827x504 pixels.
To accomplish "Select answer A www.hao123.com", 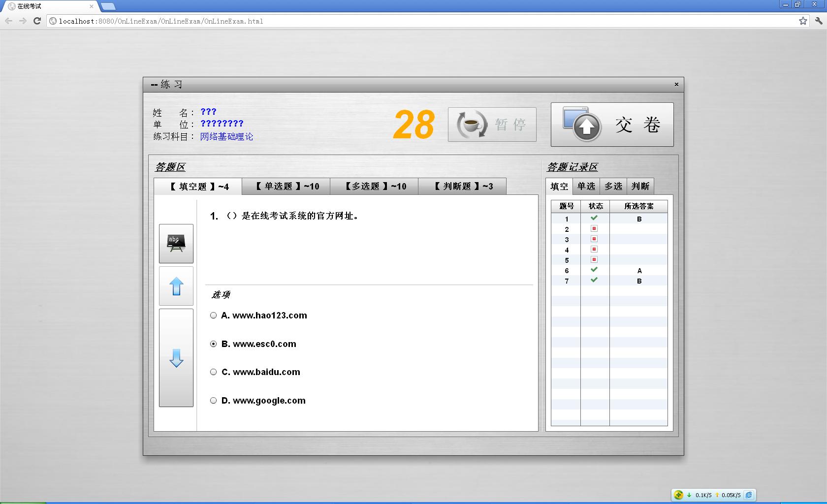I will pos(213,315).
